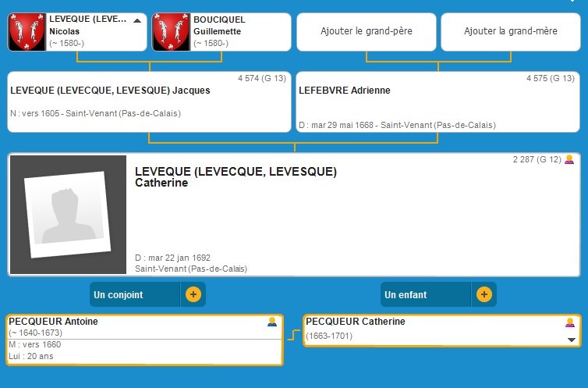Viewport: 588px width, 388px height.
Task: Click Catherine Leveque's placeholder profile photo
Action: (x=68, y=215)
